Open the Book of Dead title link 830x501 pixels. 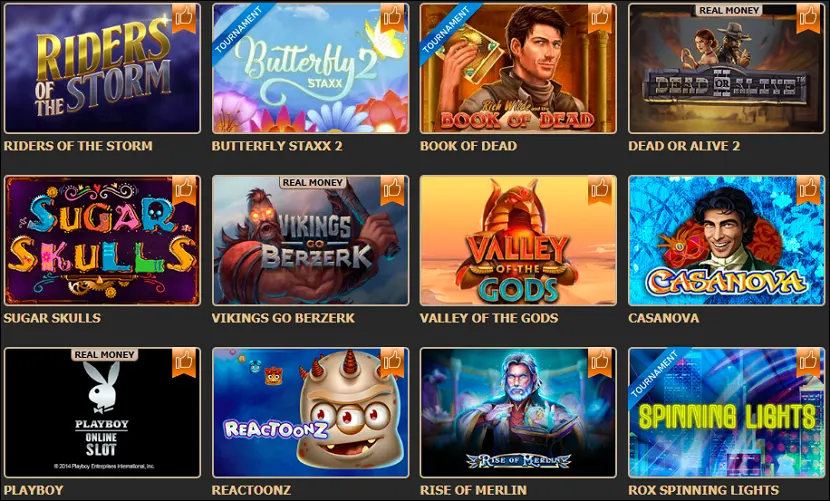(x=468, y=146)
